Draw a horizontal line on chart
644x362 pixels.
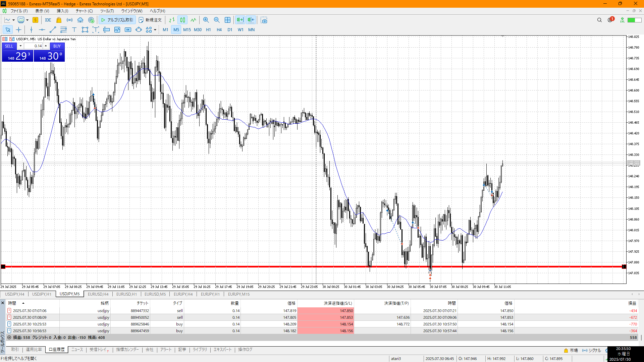[42, 30]
